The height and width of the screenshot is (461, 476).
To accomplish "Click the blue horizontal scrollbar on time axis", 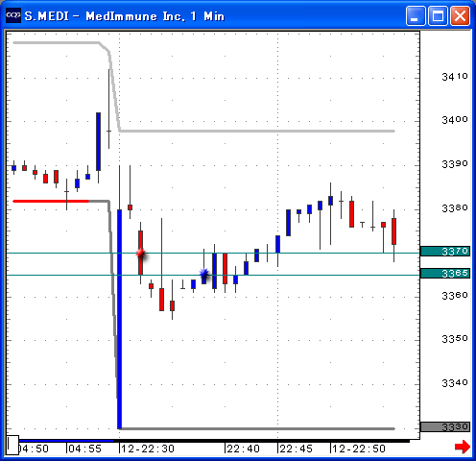I will [x=66, y=441].
